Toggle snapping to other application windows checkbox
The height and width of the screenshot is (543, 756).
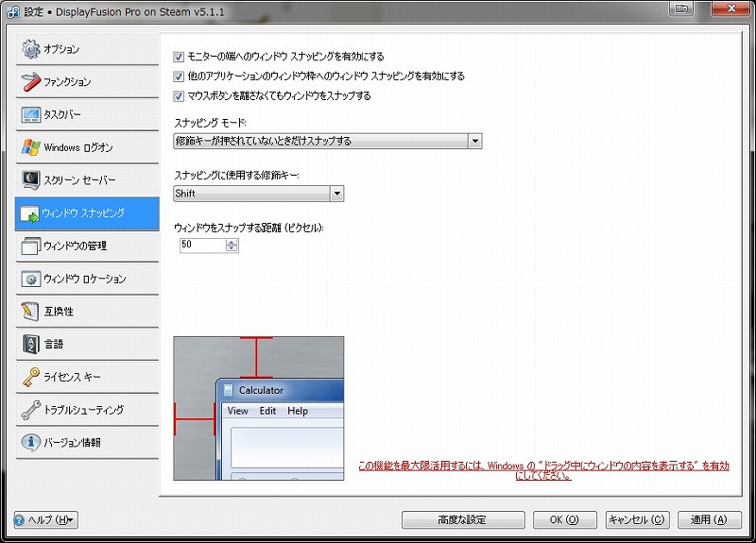(x=179, y=76)
